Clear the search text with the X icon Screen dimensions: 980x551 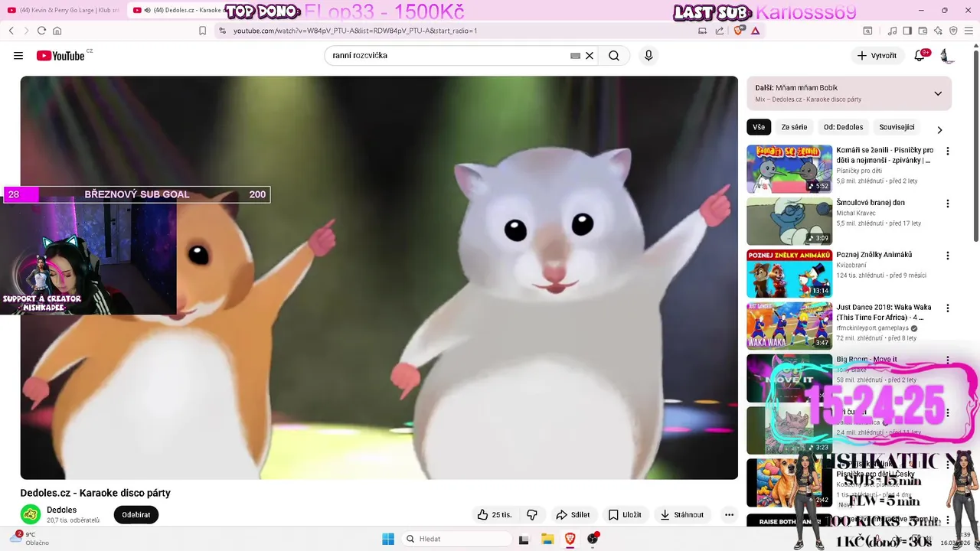(590, 56)
